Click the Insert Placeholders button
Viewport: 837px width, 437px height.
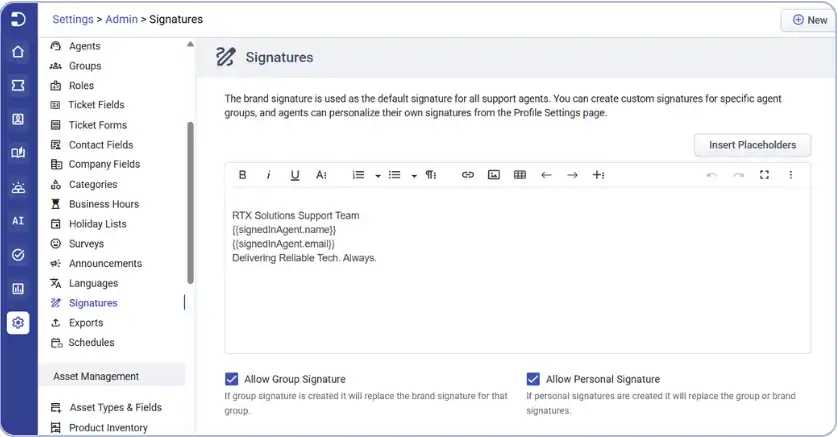752,145
